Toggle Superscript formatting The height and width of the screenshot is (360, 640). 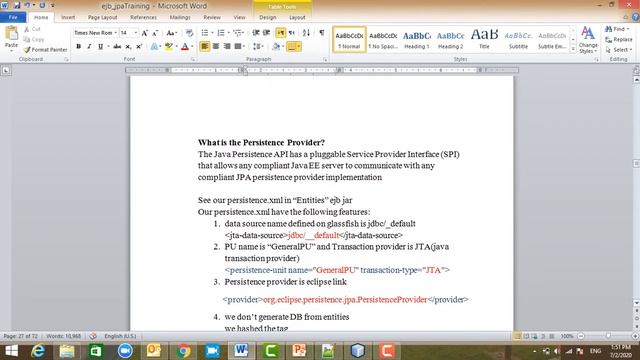point(139,47)
